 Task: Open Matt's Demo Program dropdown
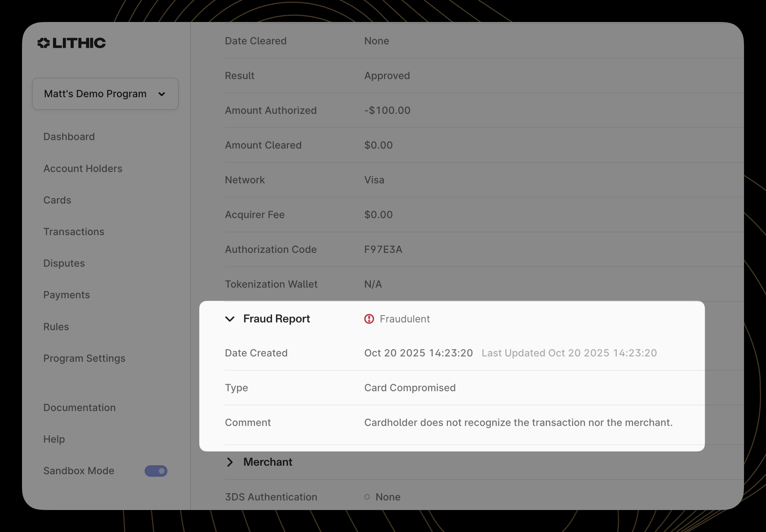click(x=105, y=94)
